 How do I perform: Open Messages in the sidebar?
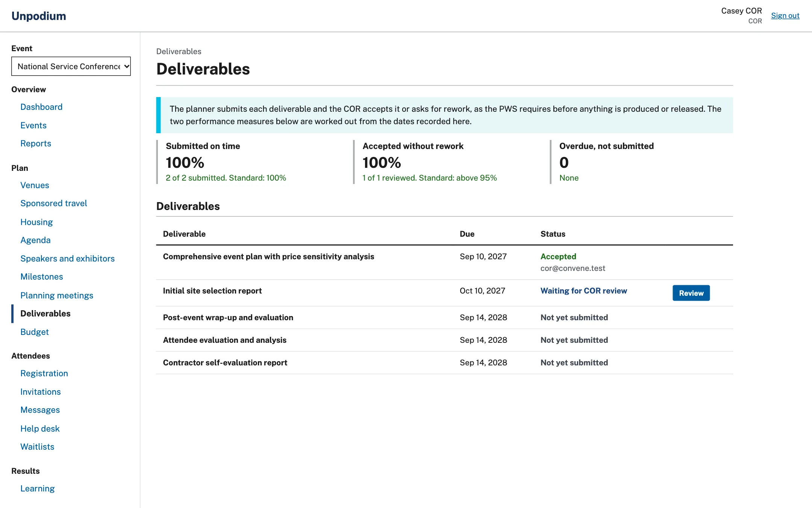40,410
